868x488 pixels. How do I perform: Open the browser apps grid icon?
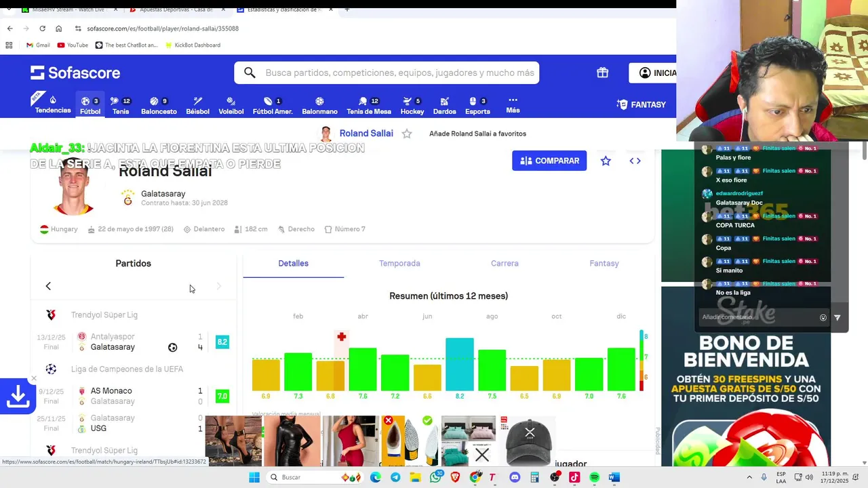[9, 45]
